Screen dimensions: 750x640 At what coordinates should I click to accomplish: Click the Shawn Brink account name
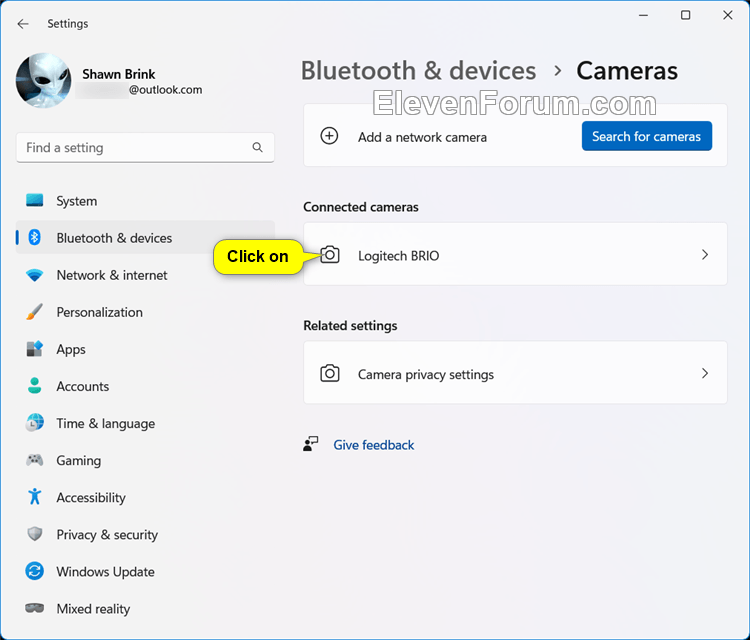pyautogui.click(x=119, y=74)
